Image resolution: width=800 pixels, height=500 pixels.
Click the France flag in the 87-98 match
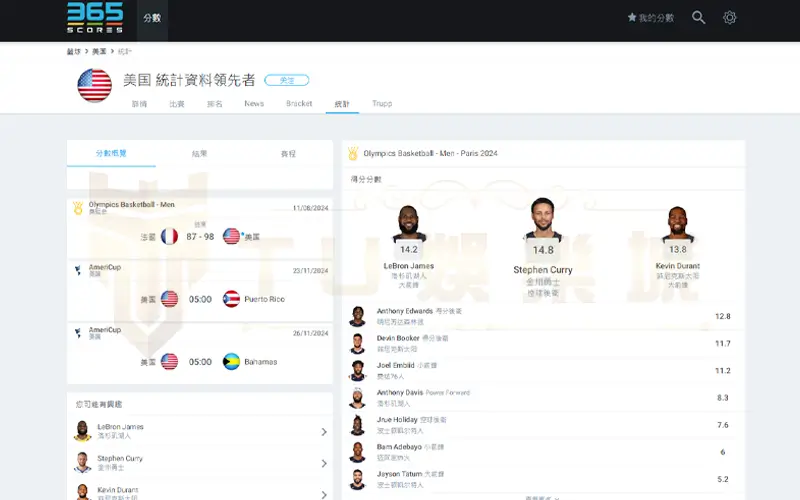[169, 237]
